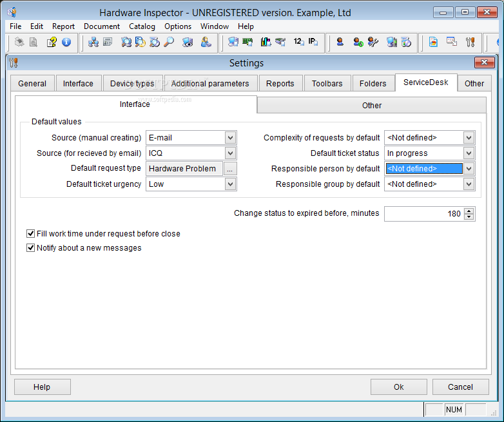Expand Source (for recieved by email) dropdown
This screenshot has height=422, width=504.
tap(230, 153)
